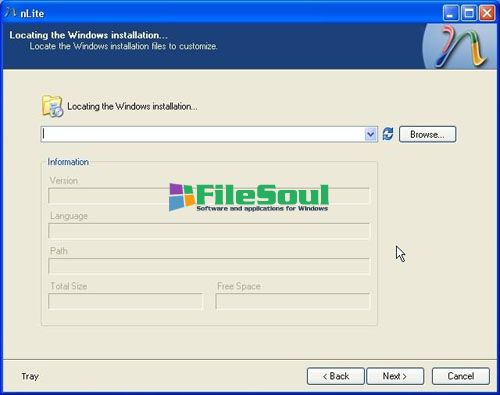500x395 pixels.
Task: Click the Version information field
Action: pyautogui.click(x=209, y=196)
